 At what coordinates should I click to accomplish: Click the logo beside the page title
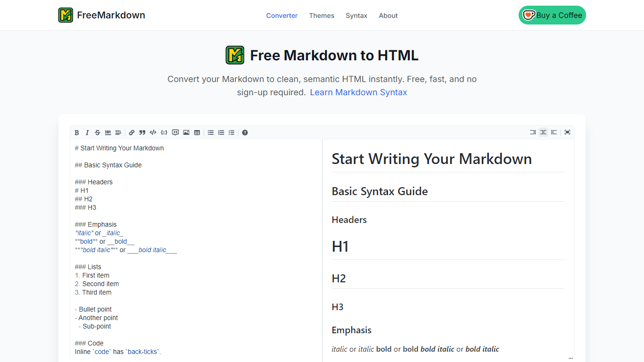coord(235,55)
